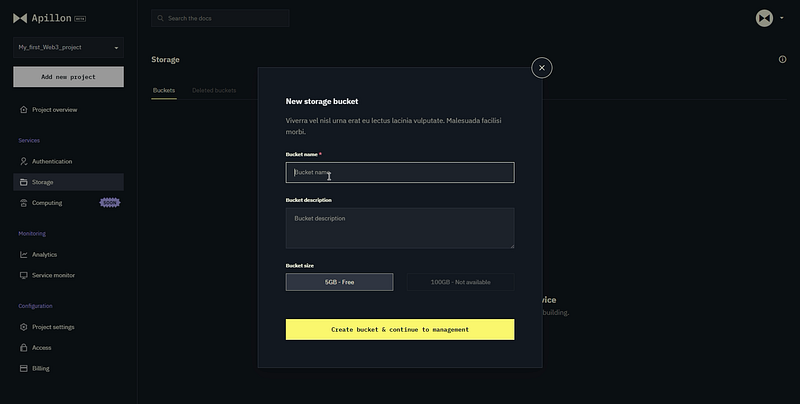Close the New storage bucket dialog
Viewport: 800px width, 404px height.
(x=542, y=68)
